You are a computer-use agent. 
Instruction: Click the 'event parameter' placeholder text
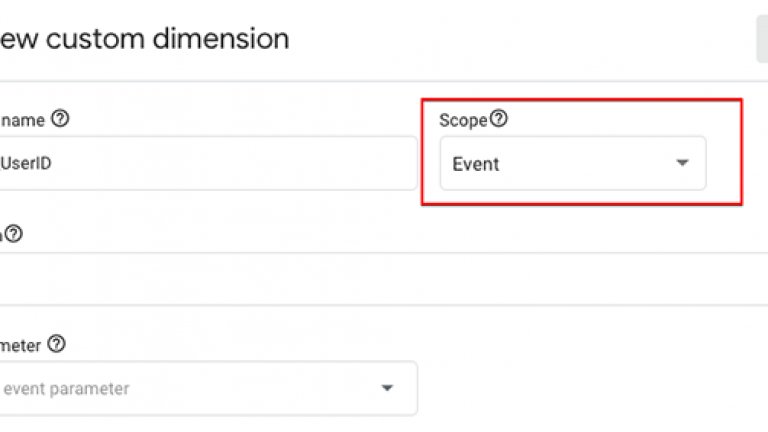point(66,388)
